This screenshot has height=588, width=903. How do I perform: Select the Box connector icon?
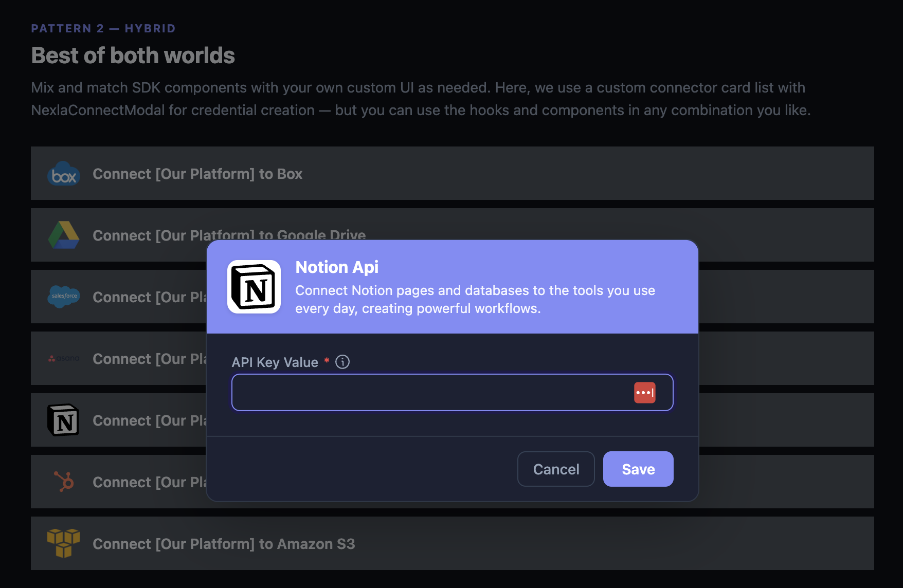pos(63,174)
